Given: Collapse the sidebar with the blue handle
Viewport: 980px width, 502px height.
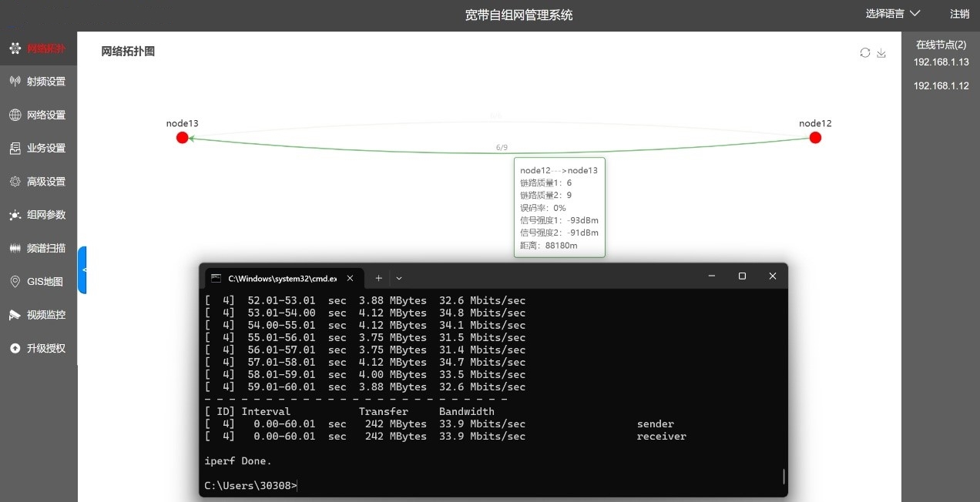Looking at the screenshot, I should (x=82, y=270).
